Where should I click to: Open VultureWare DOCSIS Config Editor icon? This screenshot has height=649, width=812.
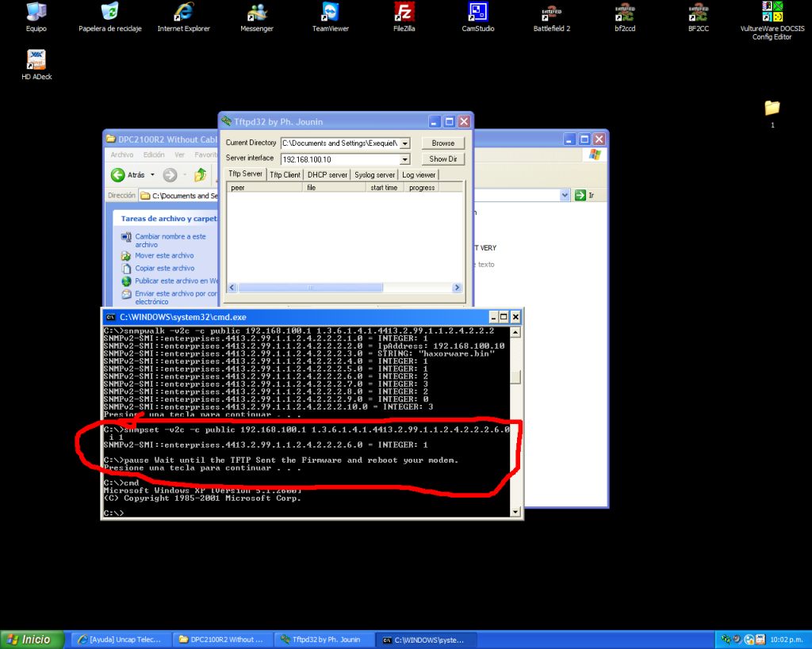click(772, 13)
